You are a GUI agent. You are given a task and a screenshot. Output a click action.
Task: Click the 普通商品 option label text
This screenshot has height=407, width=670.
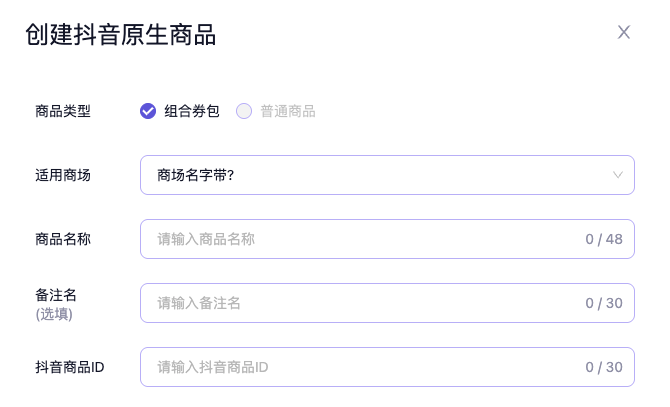[288, 111]
